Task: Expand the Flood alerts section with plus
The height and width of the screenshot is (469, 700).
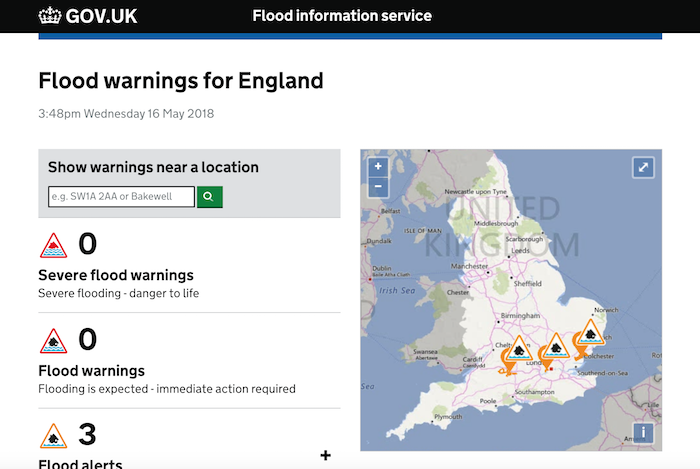Action: 325,456
